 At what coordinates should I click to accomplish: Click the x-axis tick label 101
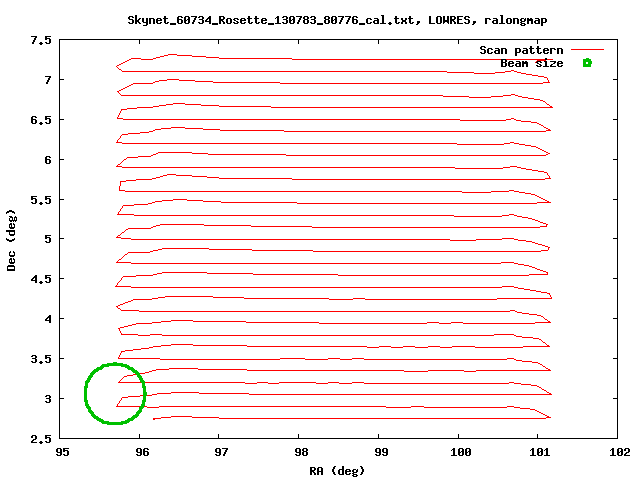click(x=540, y=452)
